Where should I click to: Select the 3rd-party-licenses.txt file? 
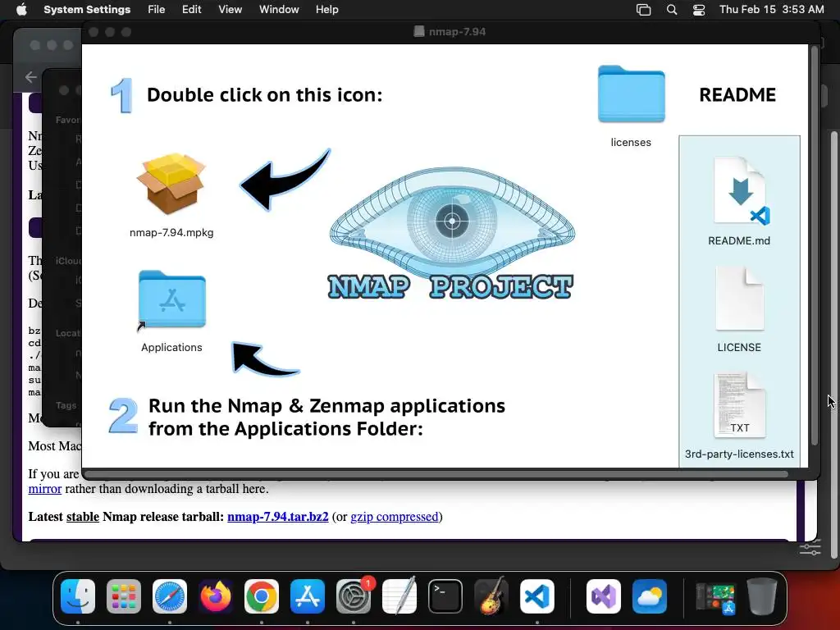(x=739, y=405)
